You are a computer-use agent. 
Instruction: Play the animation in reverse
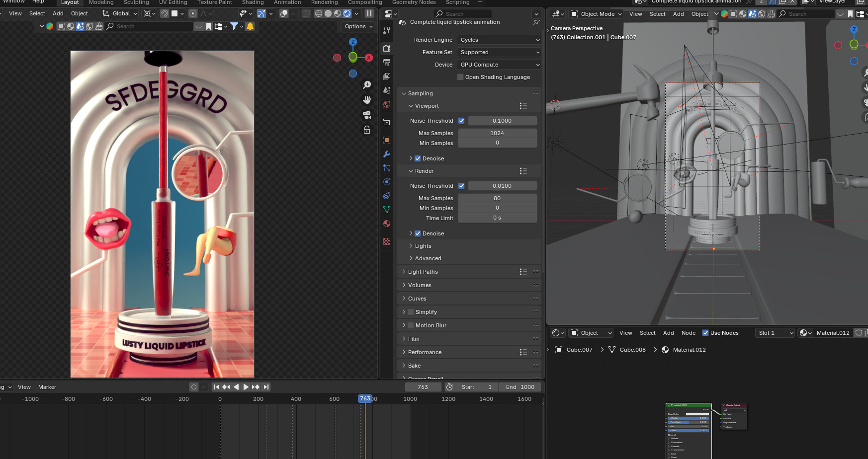click(236, 387)
